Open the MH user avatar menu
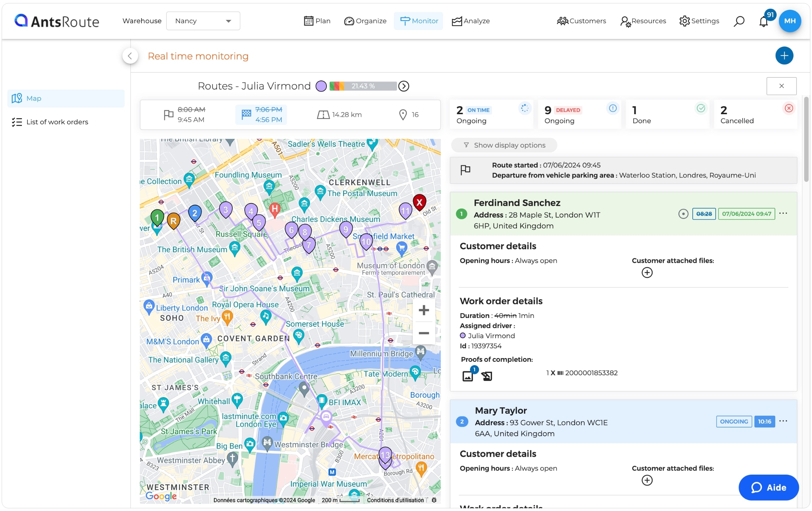812x511 pixels. point(789,21)
